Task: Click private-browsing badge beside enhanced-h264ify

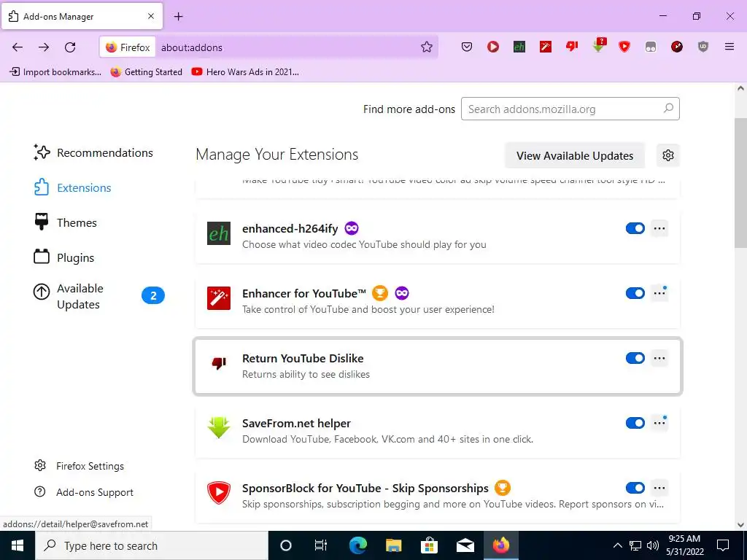Action: coord(351,228)
